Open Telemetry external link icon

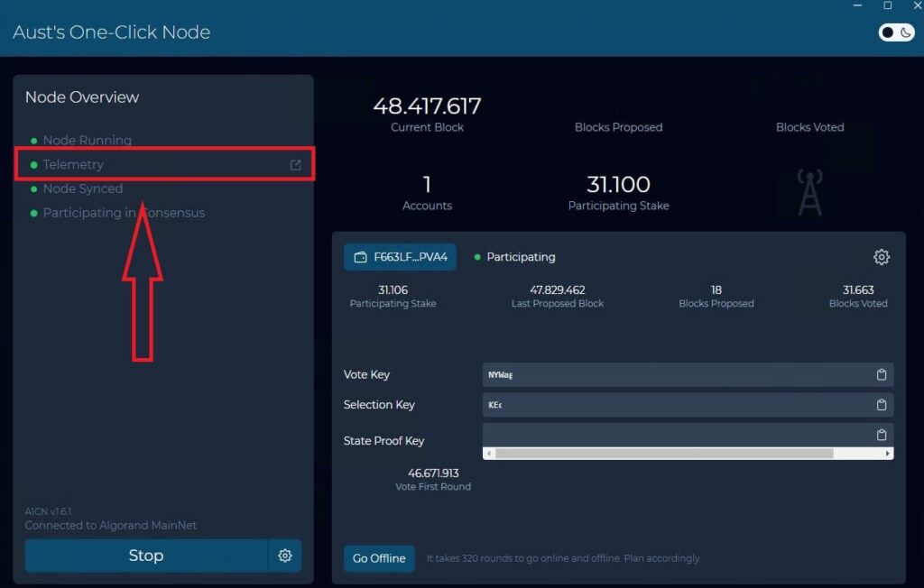point(295,165)
